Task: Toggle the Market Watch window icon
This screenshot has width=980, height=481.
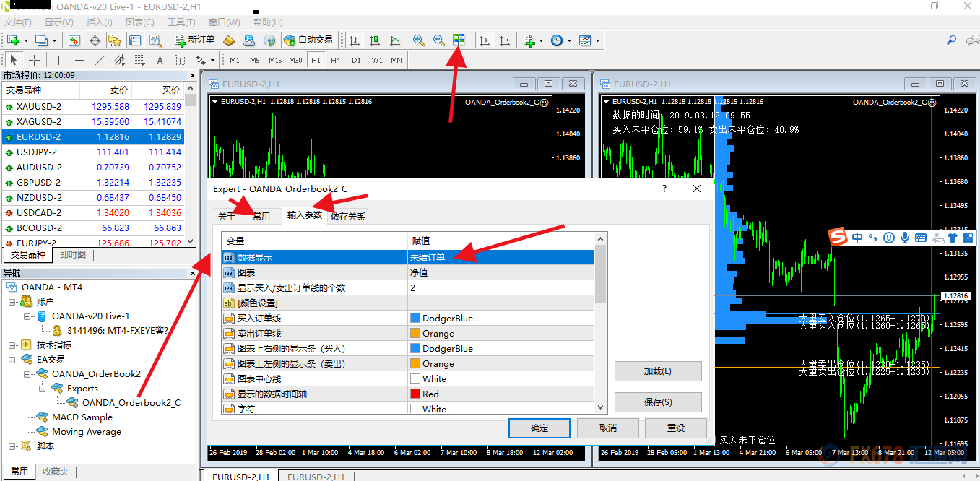Action: coord(74,40)
